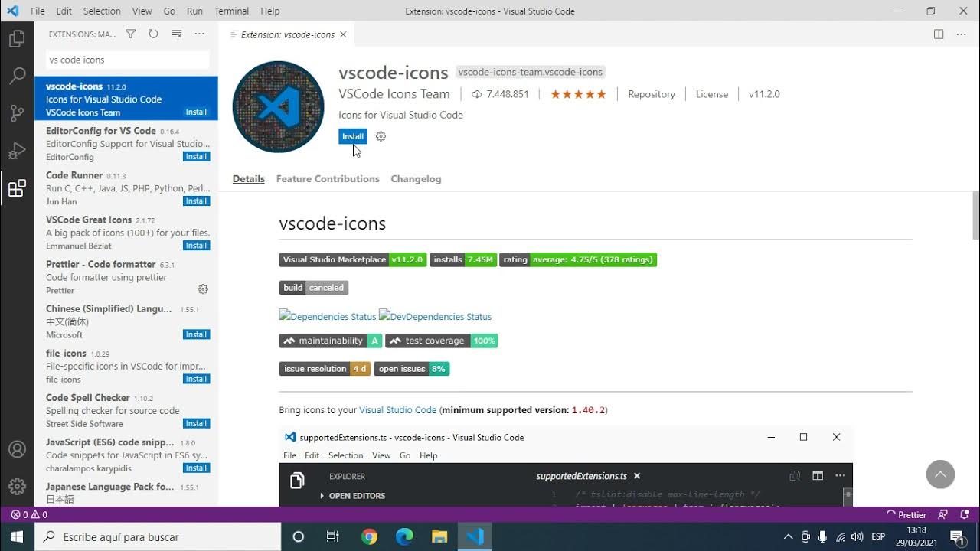Open the Explorer view in activity bar
This screenshot has width=980, height=551.
(17, 38)
